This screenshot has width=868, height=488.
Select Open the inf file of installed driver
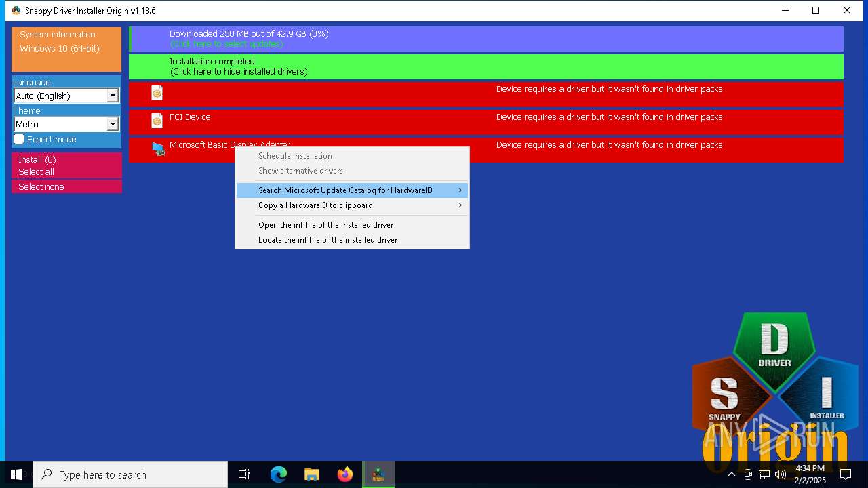click(352, 225)
